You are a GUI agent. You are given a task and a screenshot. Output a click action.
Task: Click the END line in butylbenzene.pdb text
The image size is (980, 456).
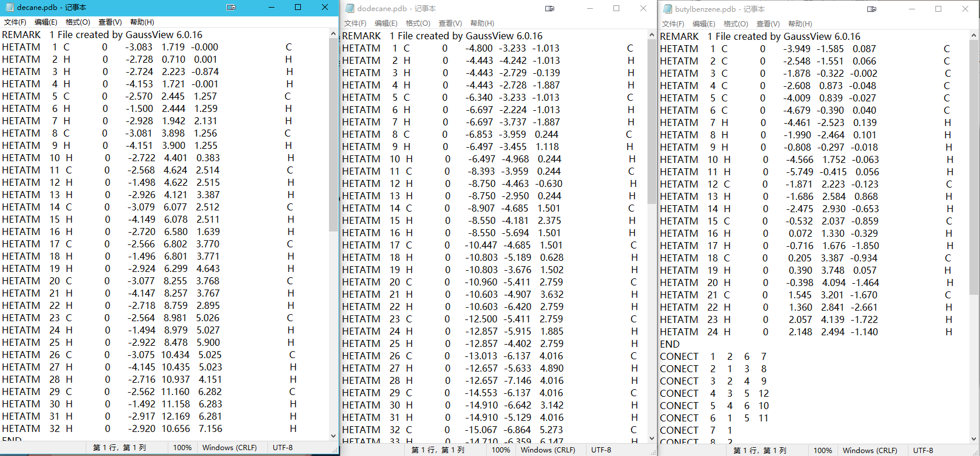click(x=670, y=344)
